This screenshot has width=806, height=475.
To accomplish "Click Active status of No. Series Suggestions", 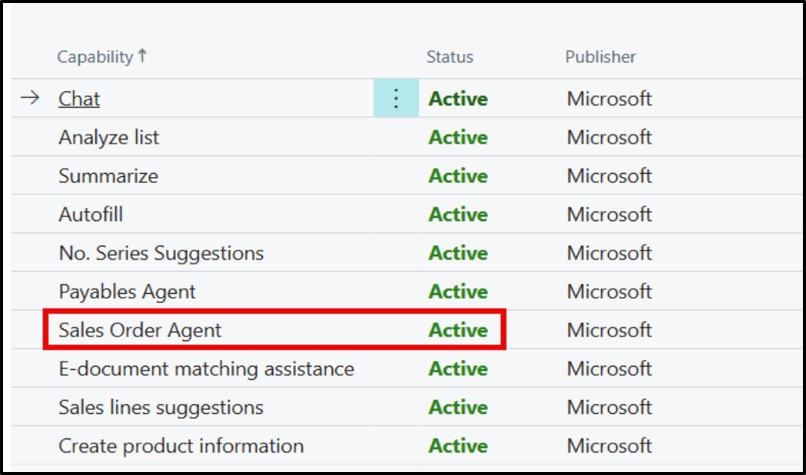I will [x=458, y=253].
